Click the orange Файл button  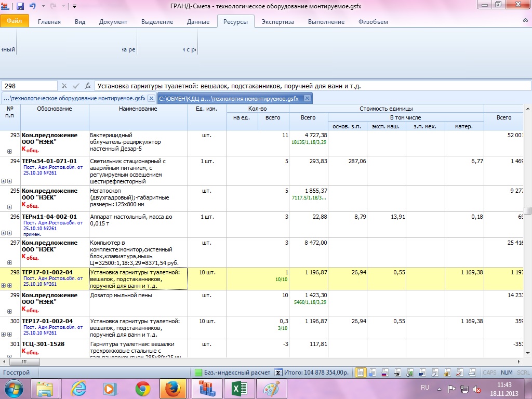tap(14, 22)
